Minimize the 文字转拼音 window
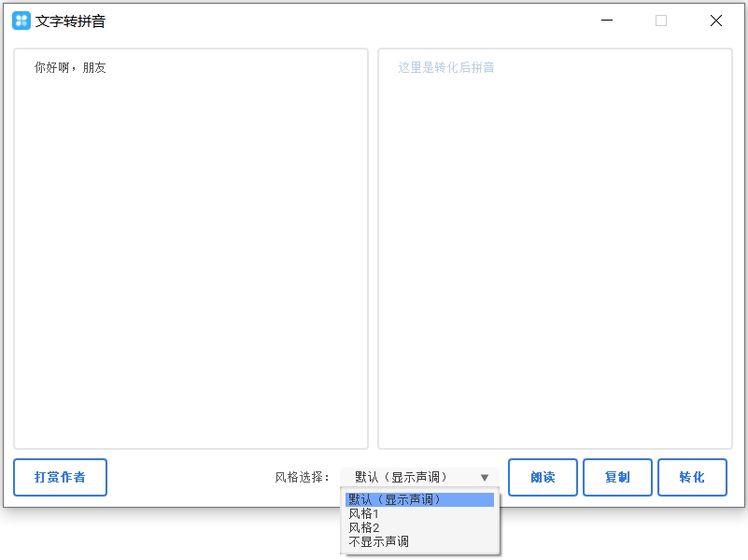Screen dimensions: 748x560 coord(607,21)
